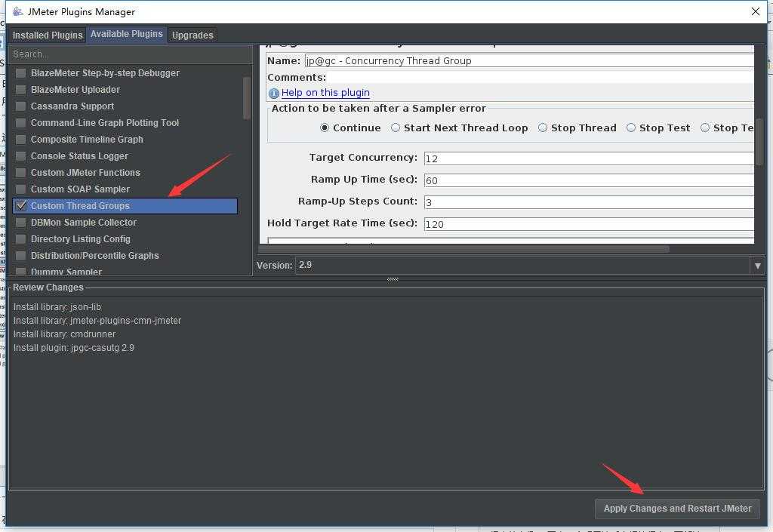This screenshot has width=773, height=532.
Task: Enable the Directory Listing Config checkbox
Action: point(20,239)
